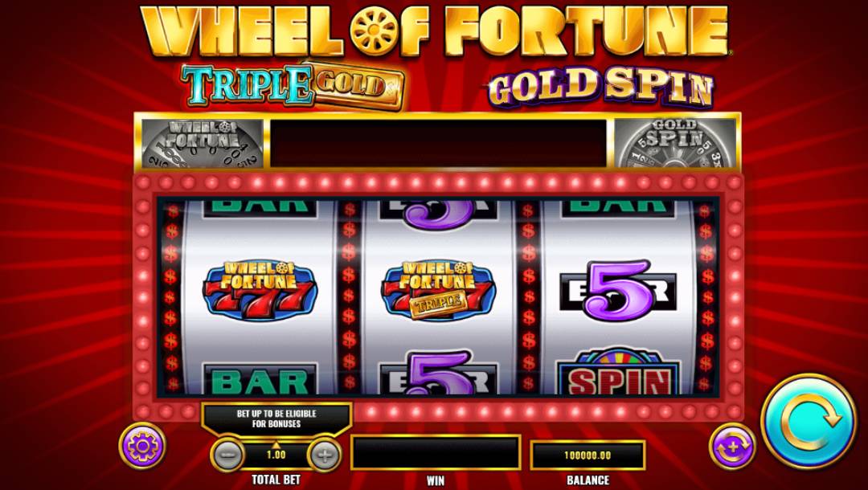Click the green BAR symbol at bottom left reel
The image size is (868, 490).
tap(260, 379)
